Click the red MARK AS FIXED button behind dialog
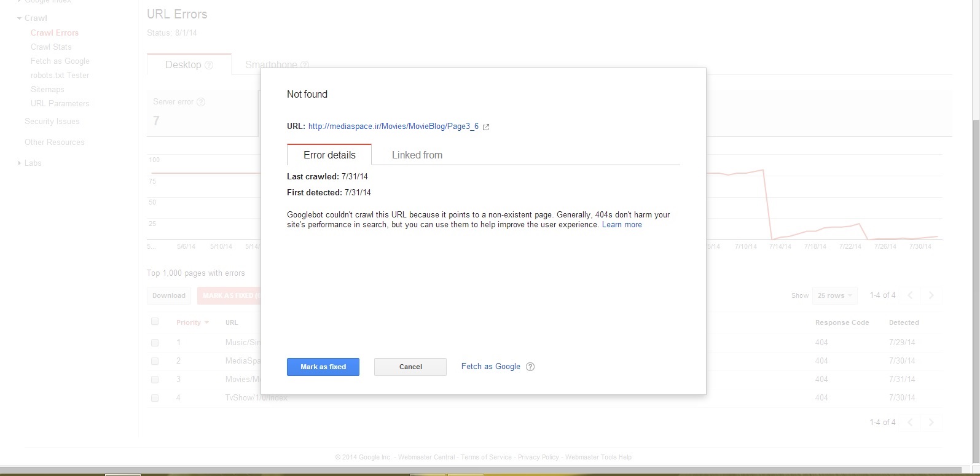The height and width of the screenshot is (476, 980). tap(229, 295)
